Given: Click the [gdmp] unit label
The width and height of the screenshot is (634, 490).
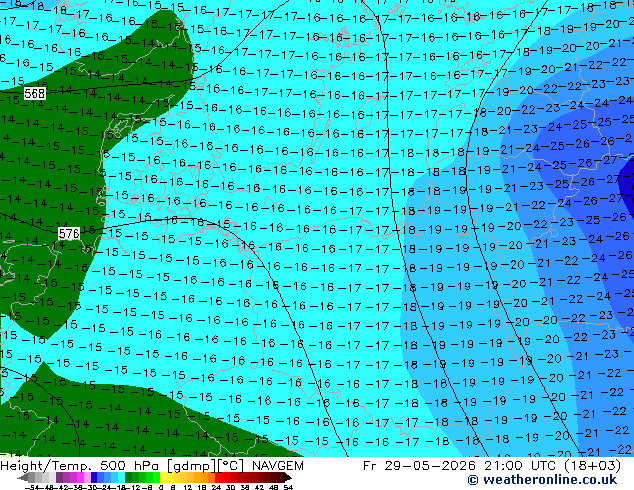Looking at the screenshot, I should pos(192,466).
